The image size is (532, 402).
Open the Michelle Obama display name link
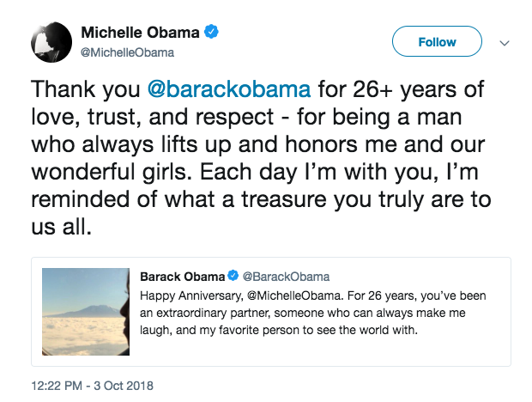coord(140,33)
